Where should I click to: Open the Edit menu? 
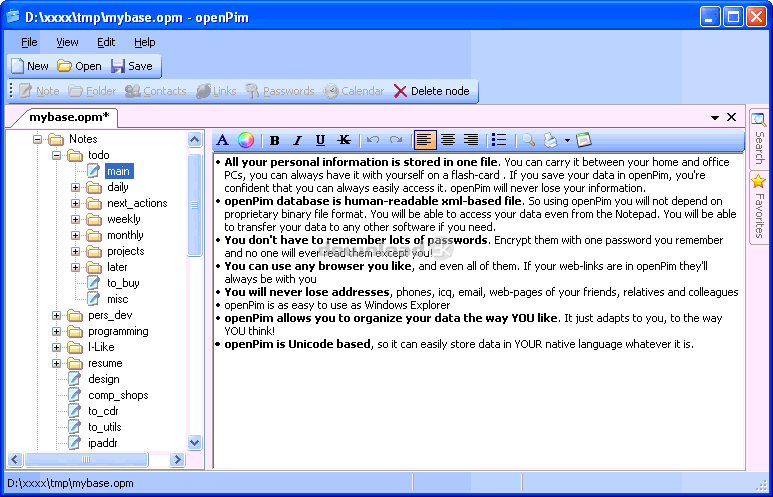106,42
